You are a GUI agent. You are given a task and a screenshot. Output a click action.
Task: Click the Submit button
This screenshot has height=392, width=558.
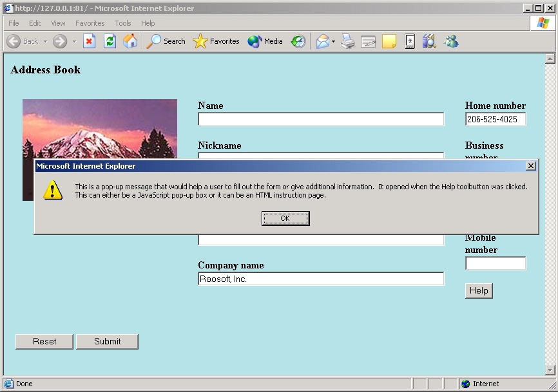click(x=107, y=342)
